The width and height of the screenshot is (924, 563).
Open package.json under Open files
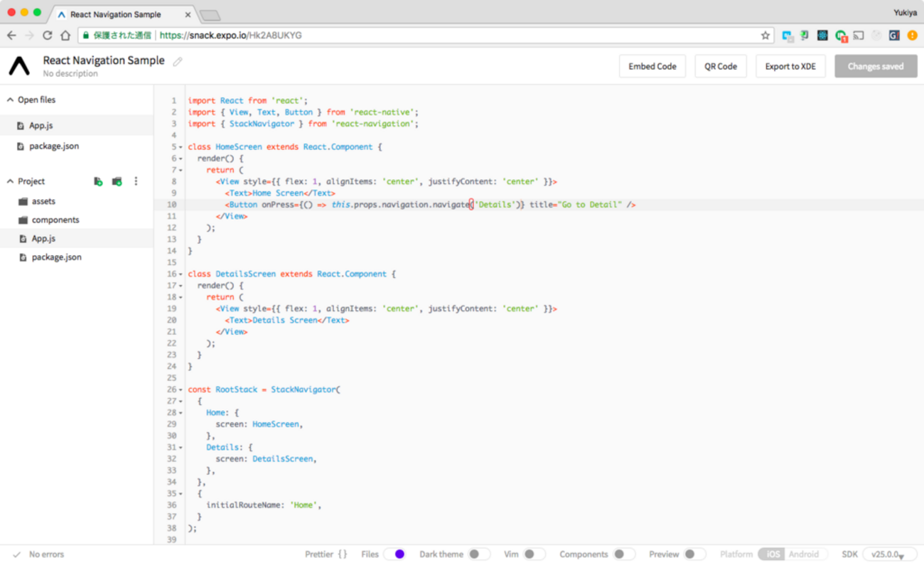[x=54, y=146]
